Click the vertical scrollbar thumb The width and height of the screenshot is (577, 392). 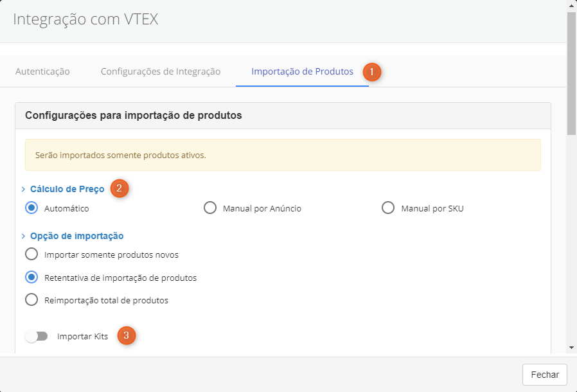click(571, 74)
